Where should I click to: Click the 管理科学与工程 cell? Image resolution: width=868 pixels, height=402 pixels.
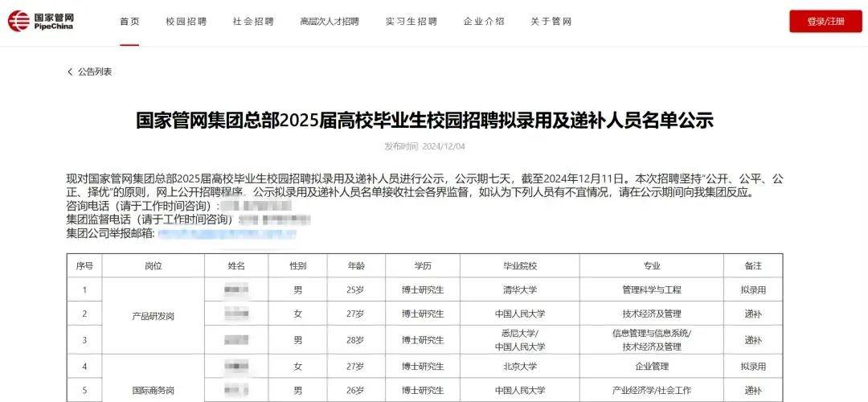tap(652, 289)
